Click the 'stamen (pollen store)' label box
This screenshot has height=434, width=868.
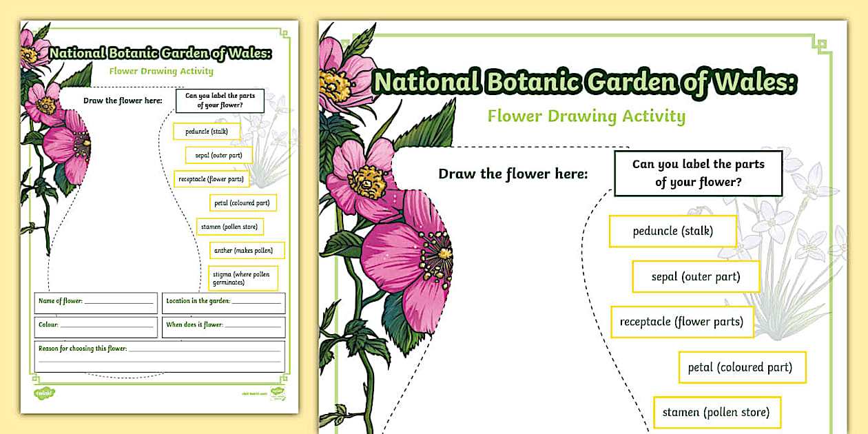pos(717,413)
